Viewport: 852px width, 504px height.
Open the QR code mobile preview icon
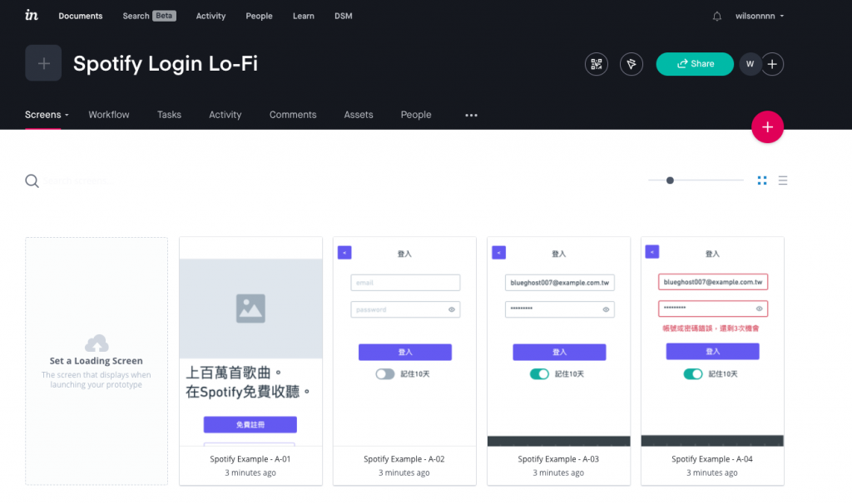click(x=596, y=64)
